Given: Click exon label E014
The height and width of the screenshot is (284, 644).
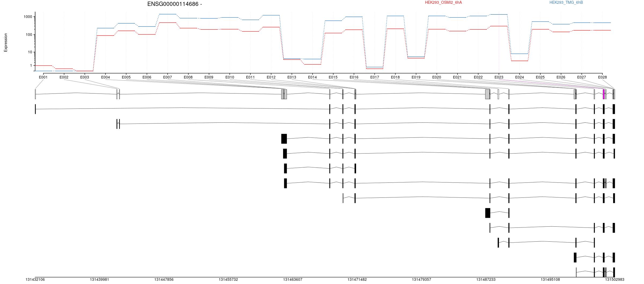Looking at the screenshot, I should [x=312, y=77].
